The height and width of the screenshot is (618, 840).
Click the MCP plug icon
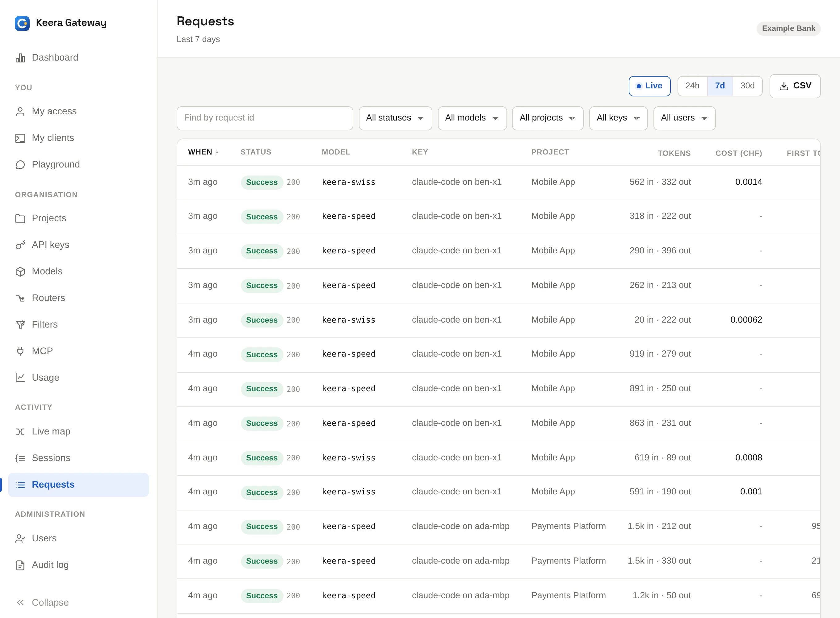20,351
